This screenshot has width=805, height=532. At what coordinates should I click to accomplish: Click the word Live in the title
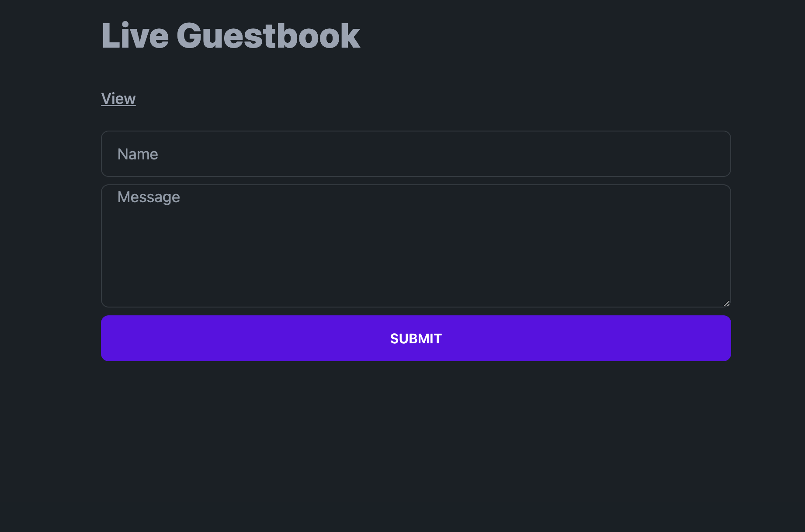135,36
